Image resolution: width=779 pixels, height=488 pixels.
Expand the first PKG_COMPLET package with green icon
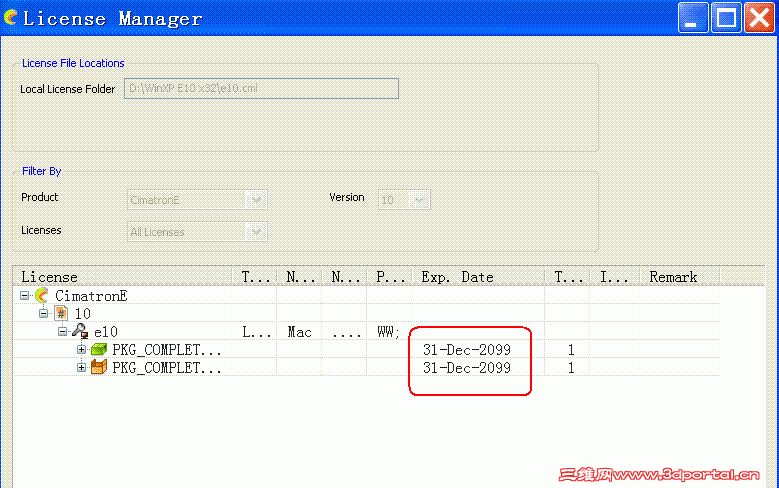81,349
